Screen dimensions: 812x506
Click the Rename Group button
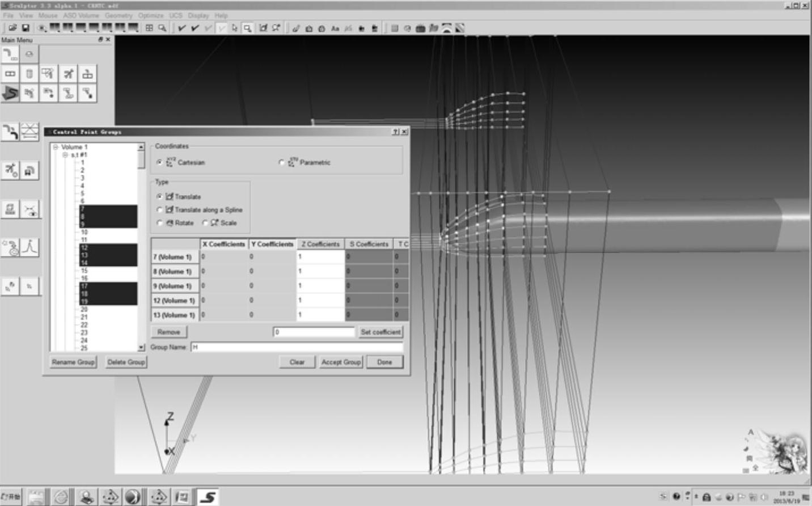(73, 362)
